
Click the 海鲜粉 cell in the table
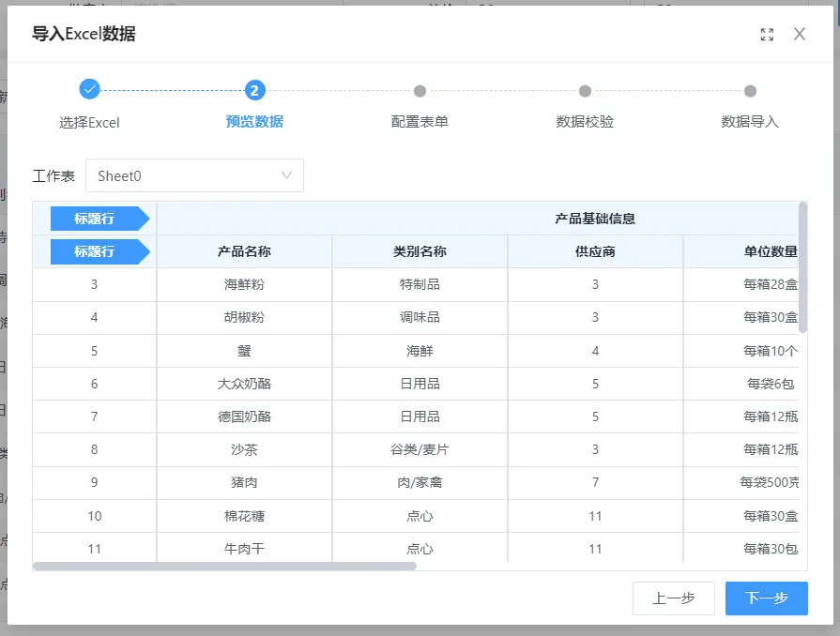(x=244, y=285)
